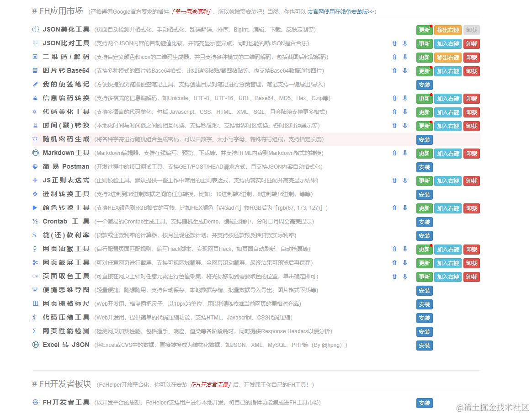
Task: Click the FH开发者工具 row icon
Action: click(35, 403)
